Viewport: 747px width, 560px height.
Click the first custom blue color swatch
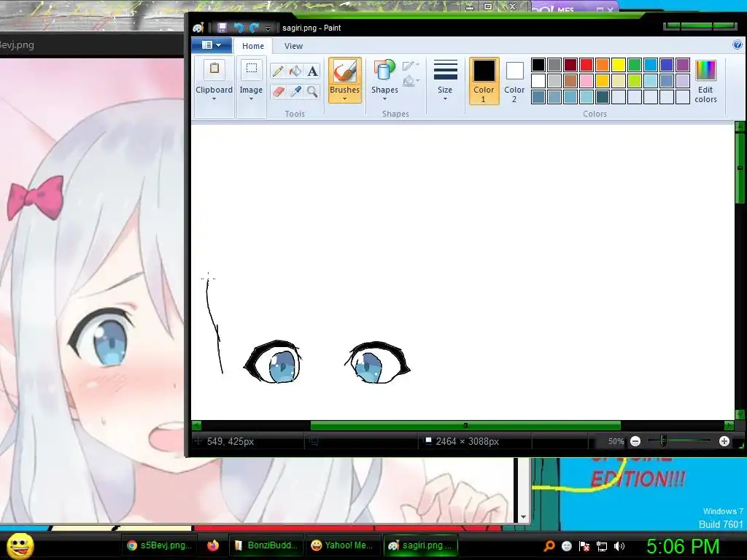[x=538, y=97]
